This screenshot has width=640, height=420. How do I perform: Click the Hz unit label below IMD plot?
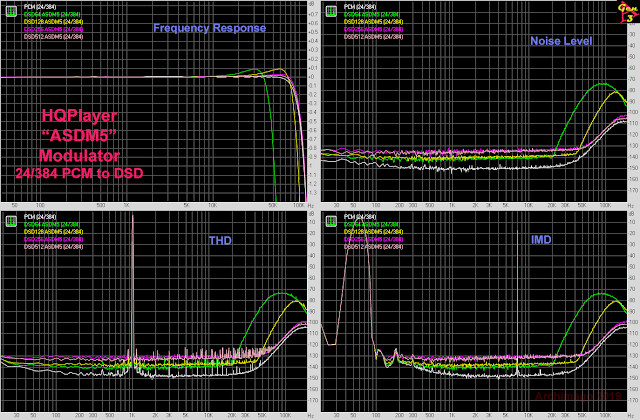point(631,416)
